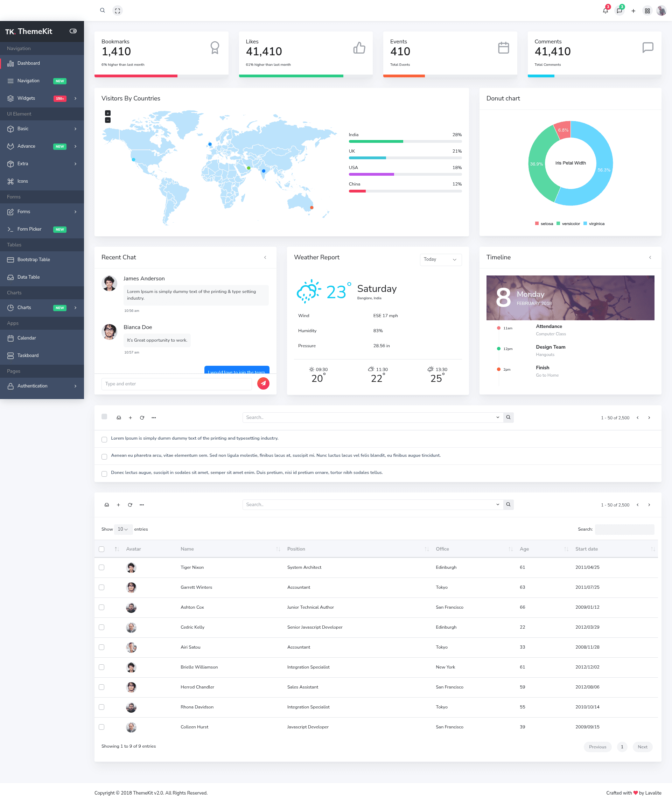
Task: Open ellipsis menu in the data table toolbar
Action: tap(142, 505)
